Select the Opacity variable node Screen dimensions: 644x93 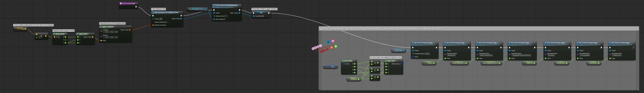(x=429, y=63)
